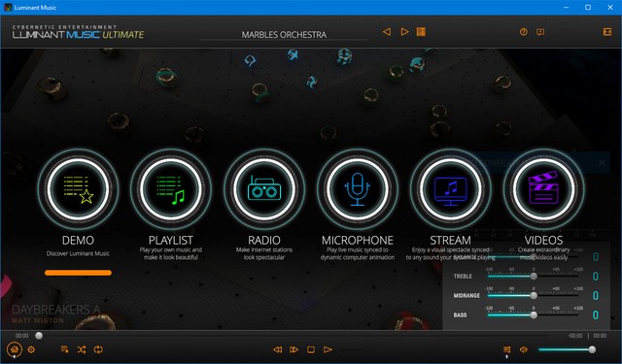Screen dimensions: 622x364
Task: Open the Radio boombox icon
Action: coord(264,189)
